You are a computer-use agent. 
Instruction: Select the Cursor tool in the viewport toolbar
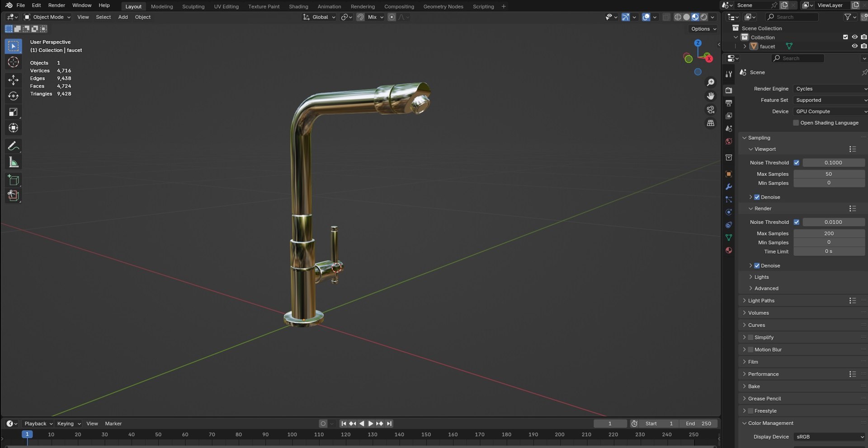point(13,62)
